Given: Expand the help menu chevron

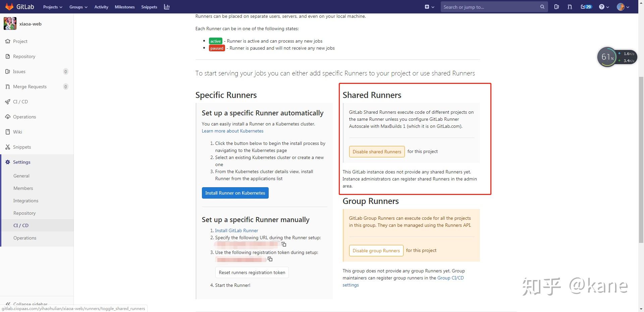Looking at the screenshot, I should coord(607,7).
